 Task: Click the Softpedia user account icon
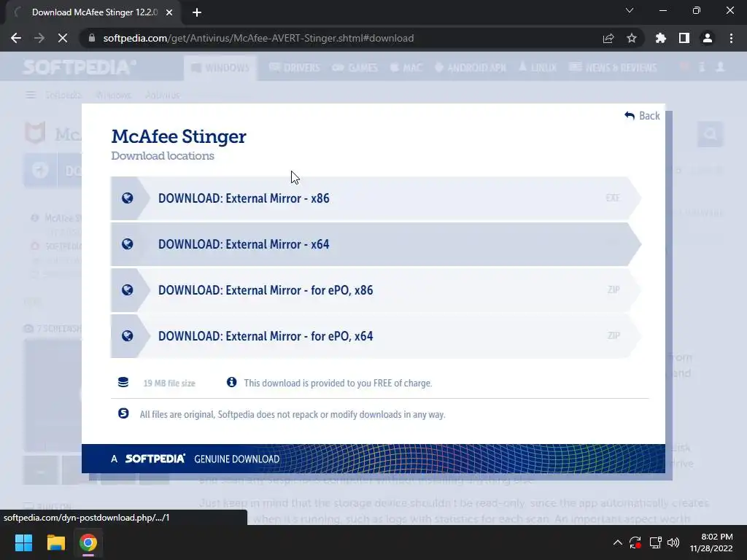[720, 67]
